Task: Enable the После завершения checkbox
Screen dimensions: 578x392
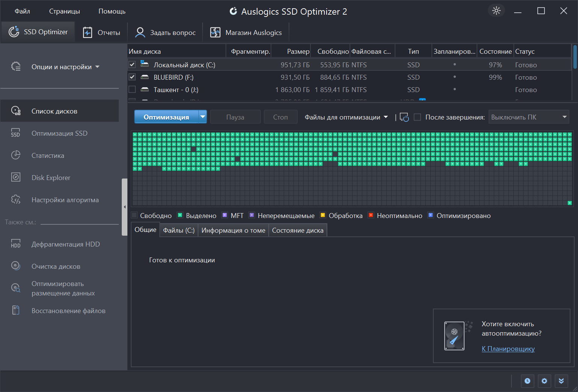Action: click(x=417, y=117)
